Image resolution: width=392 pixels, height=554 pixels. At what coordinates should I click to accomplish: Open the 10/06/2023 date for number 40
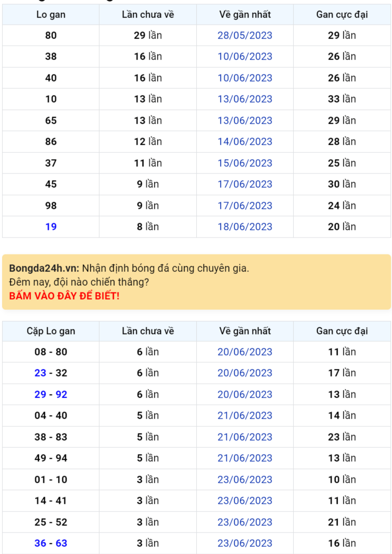245,78
